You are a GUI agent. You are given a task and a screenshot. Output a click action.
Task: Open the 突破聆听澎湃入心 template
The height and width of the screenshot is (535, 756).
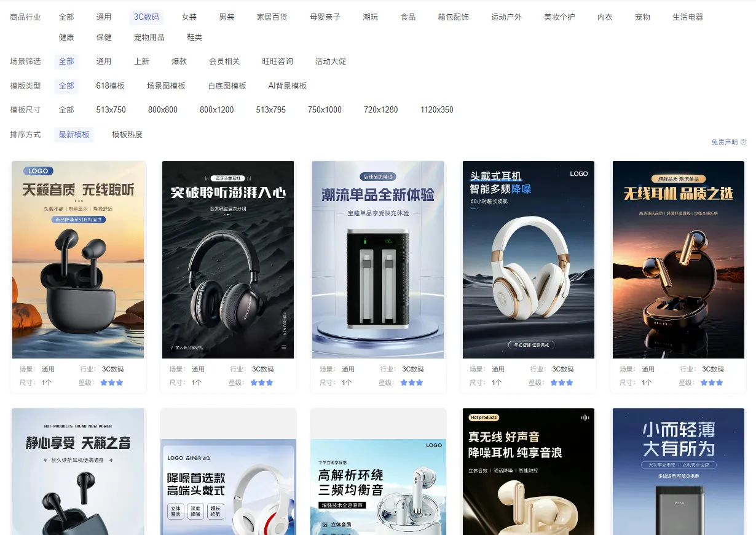[x=228, y=260]
